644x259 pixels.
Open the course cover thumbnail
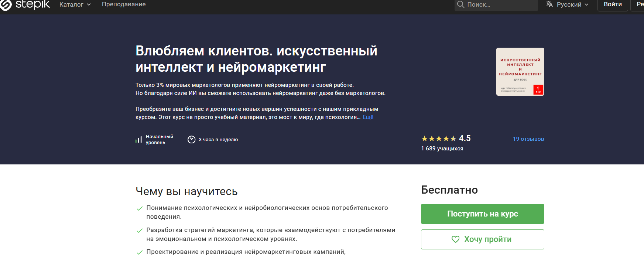click(520, 72)
